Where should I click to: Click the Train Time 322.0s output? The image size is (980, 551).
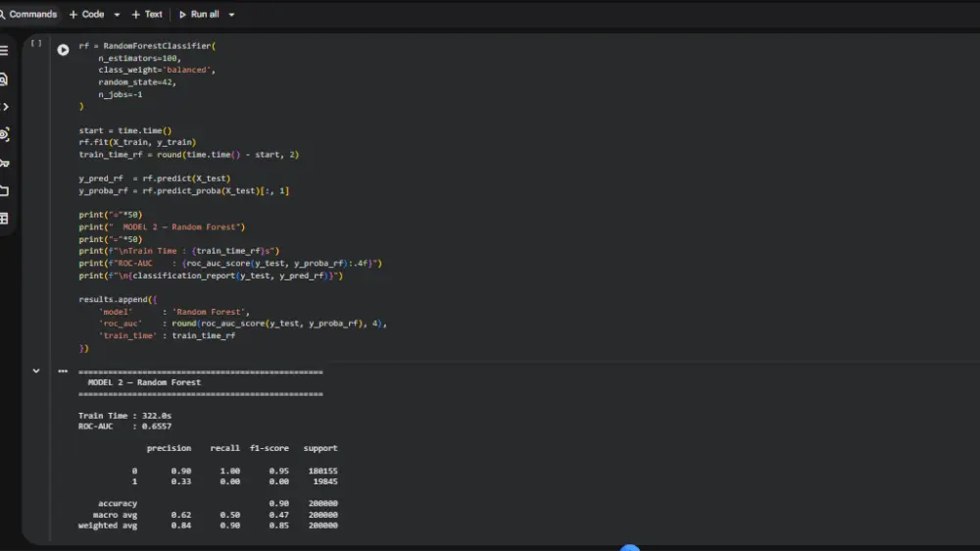tap(124, 416)
